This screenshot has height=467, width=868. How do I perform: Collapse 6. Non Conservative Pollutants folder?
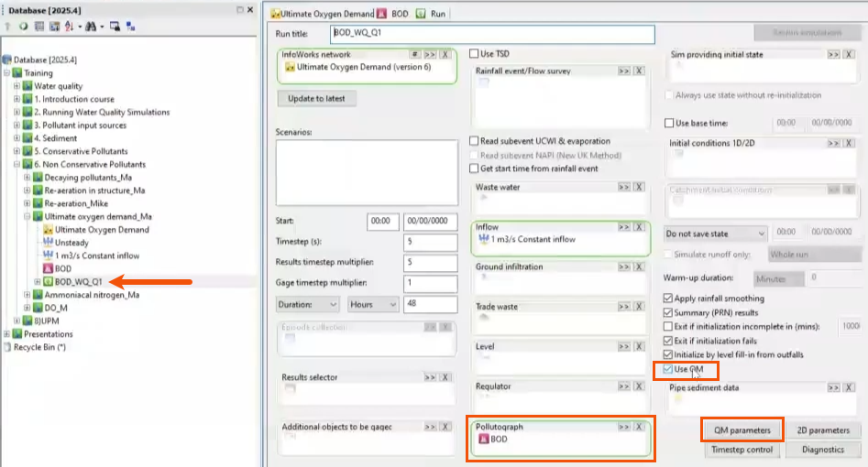click(16, 164)
